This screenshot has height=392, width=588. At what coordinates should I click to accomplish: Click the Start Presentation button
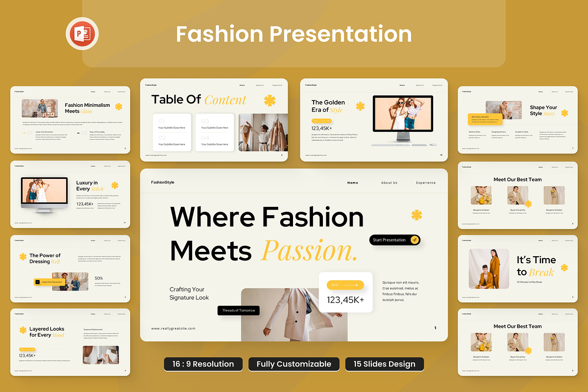(395, 240)
